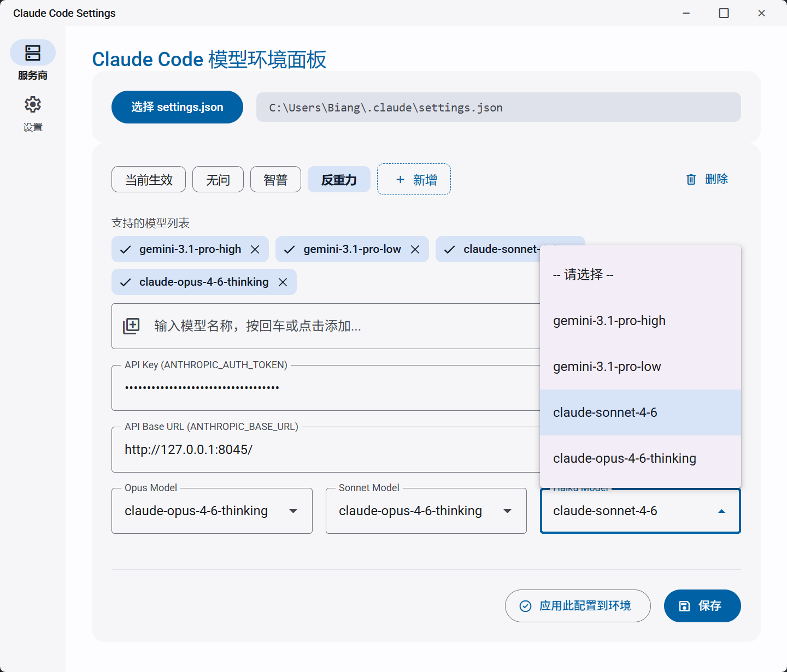The image size is (787, 672).
Task: Click the API Key masked field
Action: [x=326, y=388]
